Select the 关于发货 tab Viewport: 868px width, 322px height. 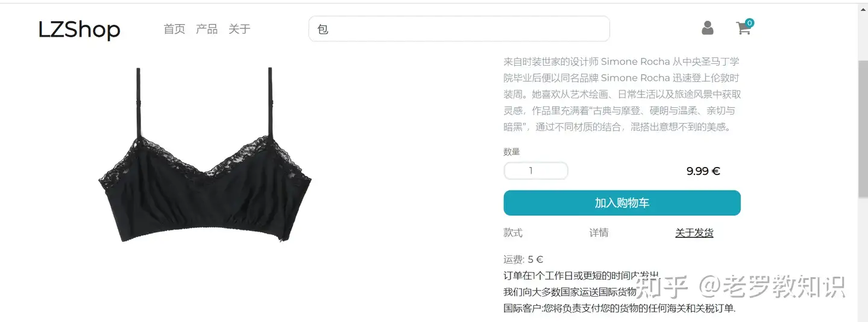[x=694, y=233]
